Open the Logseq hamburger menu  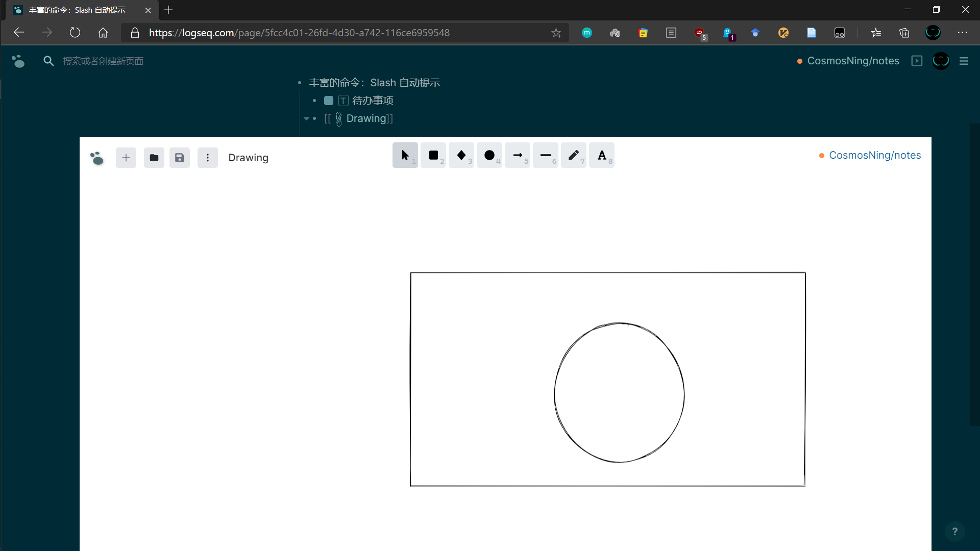tap(964, 61)
